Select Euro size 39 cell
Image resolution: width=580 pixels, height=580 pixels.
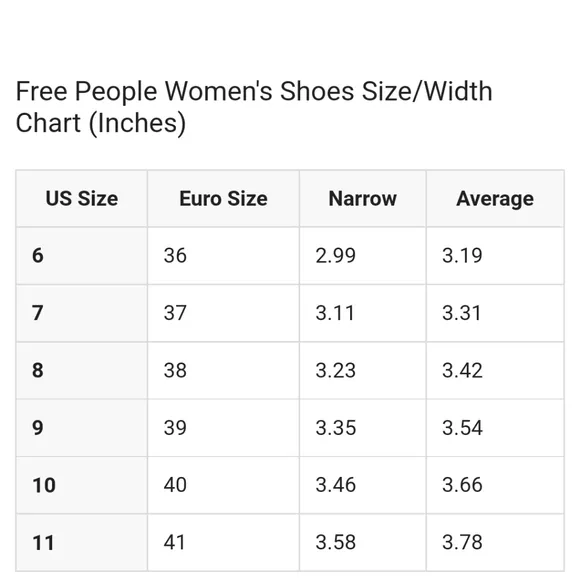click(223, 428)
